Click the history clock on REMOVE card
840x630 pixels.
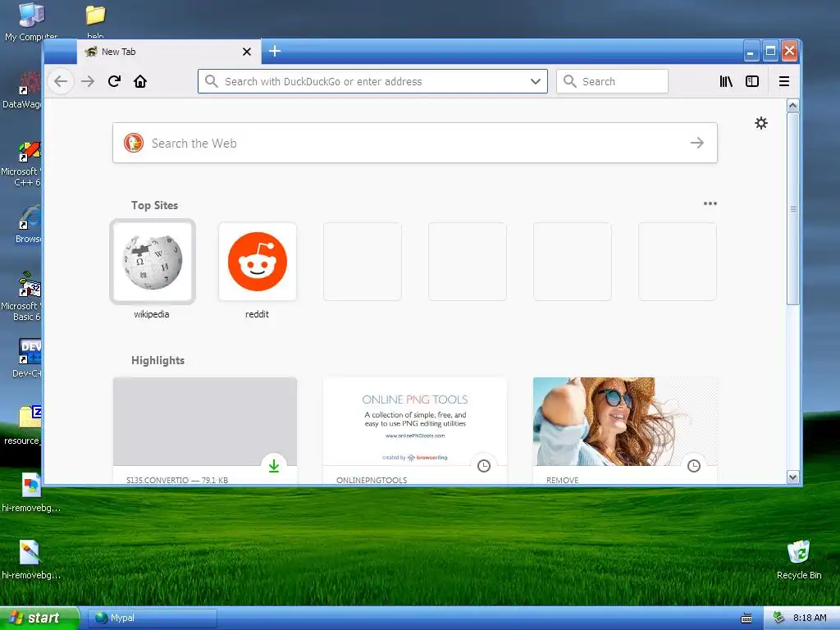694,466
